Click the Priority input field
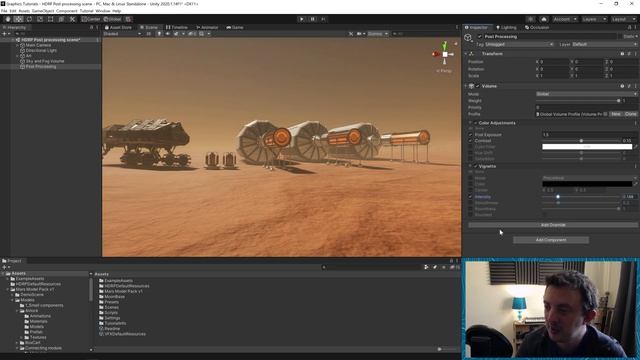640x360 pixels. (x=586, y=107)
